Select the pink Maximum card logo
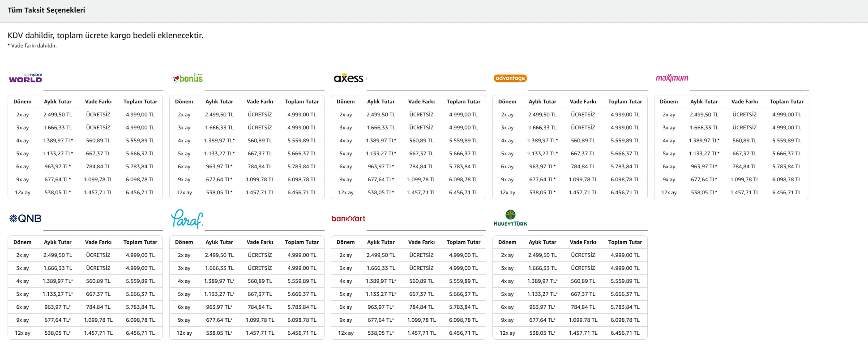This screenshot has height=346, width=868. [672, 78]
